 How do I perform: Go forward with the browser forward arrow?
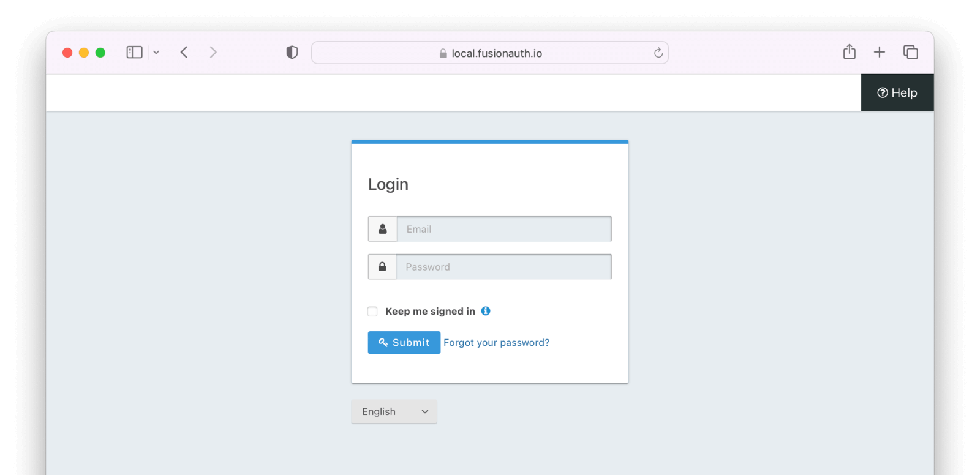213,53
